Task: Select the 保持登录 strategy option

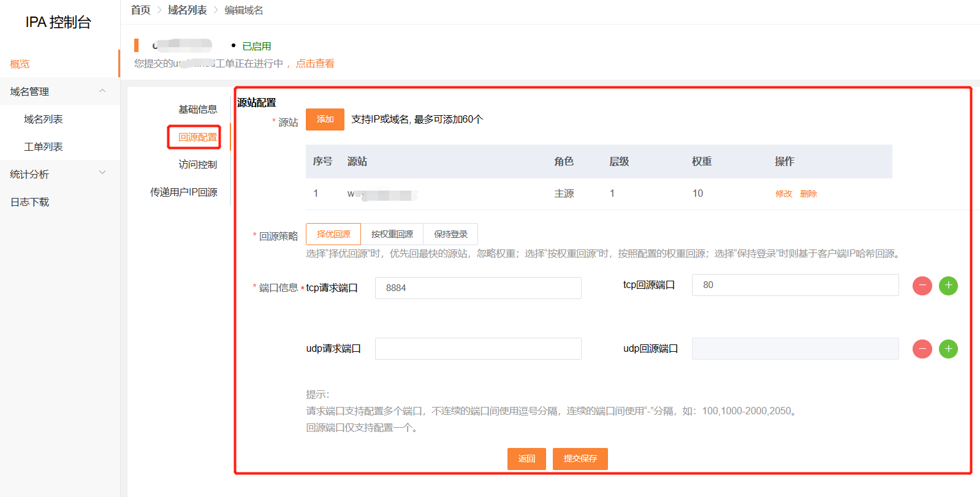Action: coord(450,234)
